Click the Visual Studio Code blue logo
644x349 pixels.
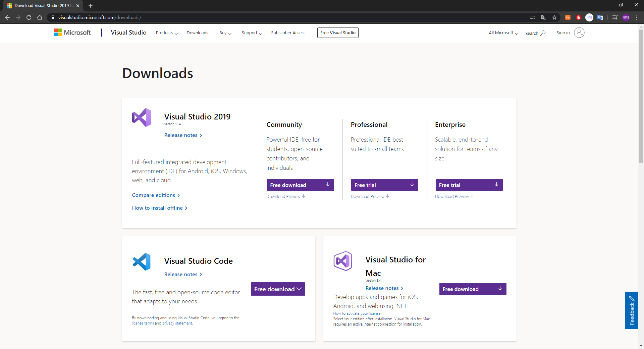click(x=142, y=262)
